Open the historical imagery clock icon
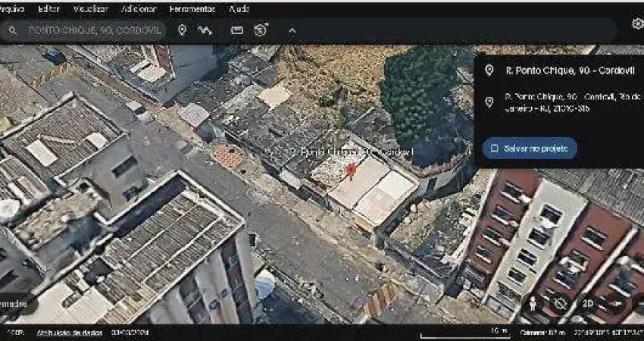This screenshot has width=644, height=341. 261,30
